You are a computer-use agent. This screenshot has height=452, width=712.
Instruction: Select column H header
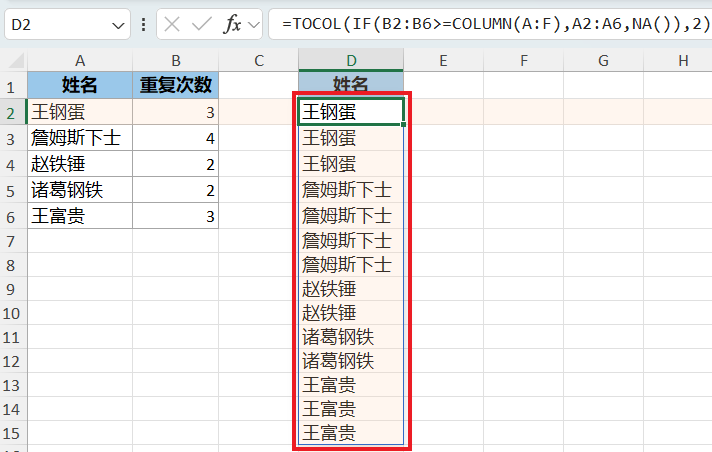[678, 60]
